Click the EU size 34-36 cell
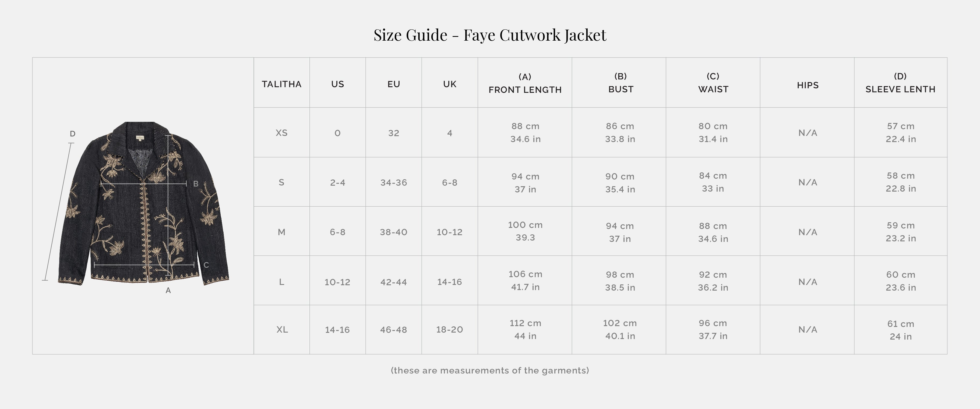Viewport: 980px width, 409px height. point(394,183)
